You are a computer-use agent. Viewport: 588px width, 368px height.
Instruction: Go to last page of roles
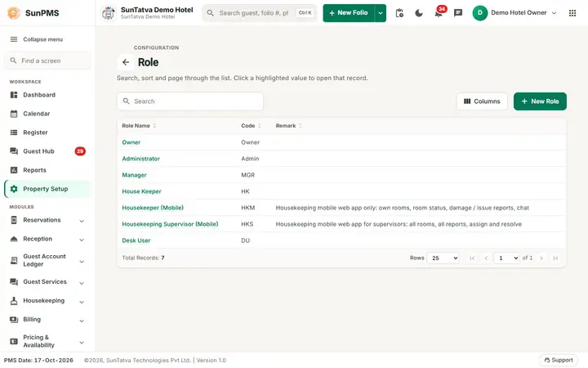(555, 258)
